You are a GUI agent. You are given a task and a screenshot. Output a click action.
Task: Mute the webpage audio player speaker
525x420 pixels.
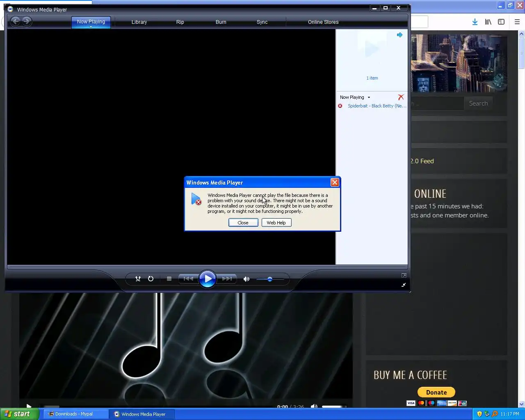pyautogui.click(x=314, y=406)
